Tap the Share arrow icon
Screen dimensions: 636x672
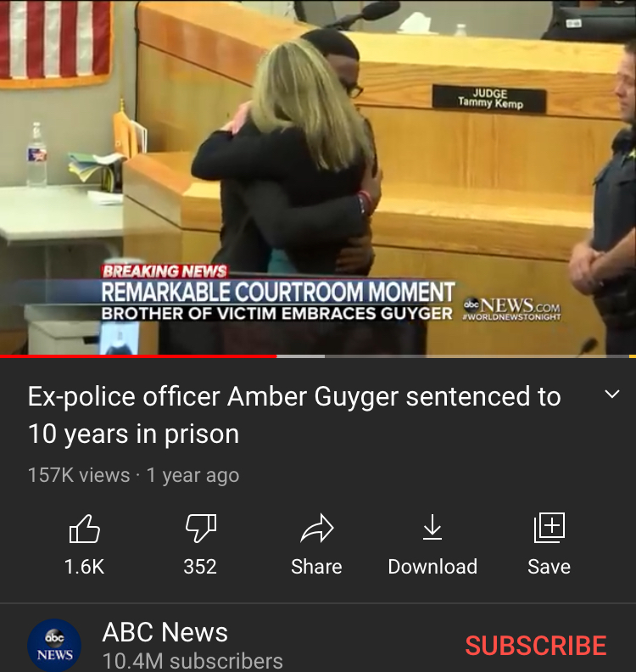[317, 529]
